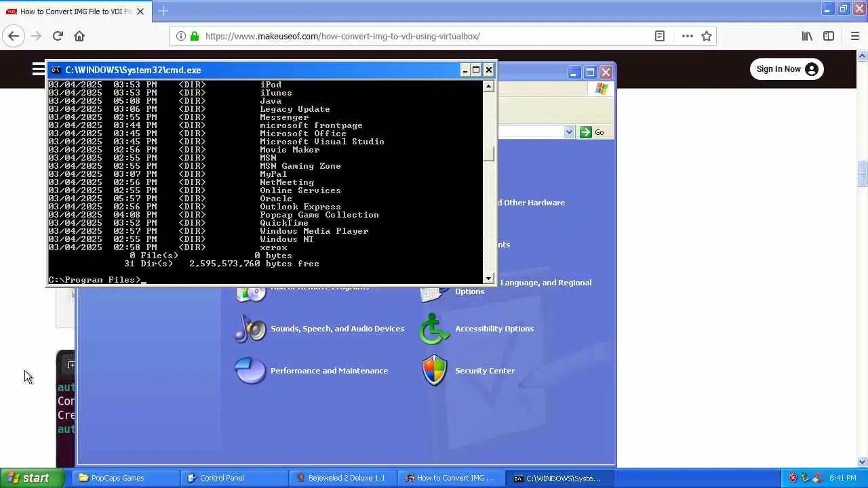868x488 pixels.
Task: Select the C:\WINDOWS\Syste... taskbar item
Action: [560, 478]
